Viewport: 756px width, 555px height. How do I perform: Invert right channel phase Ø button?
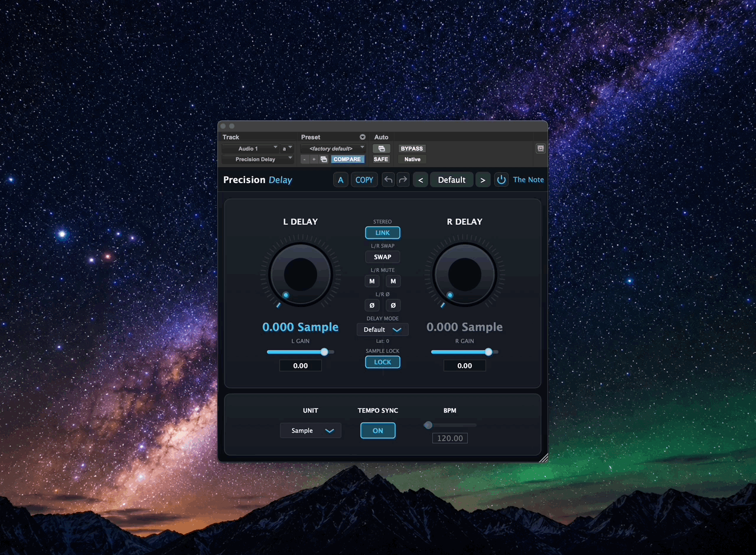(393, 305)
